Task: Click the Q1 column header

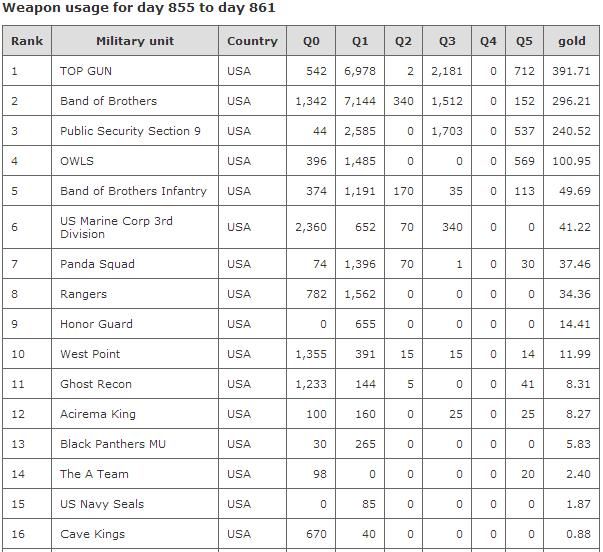Action: [360, 41]
